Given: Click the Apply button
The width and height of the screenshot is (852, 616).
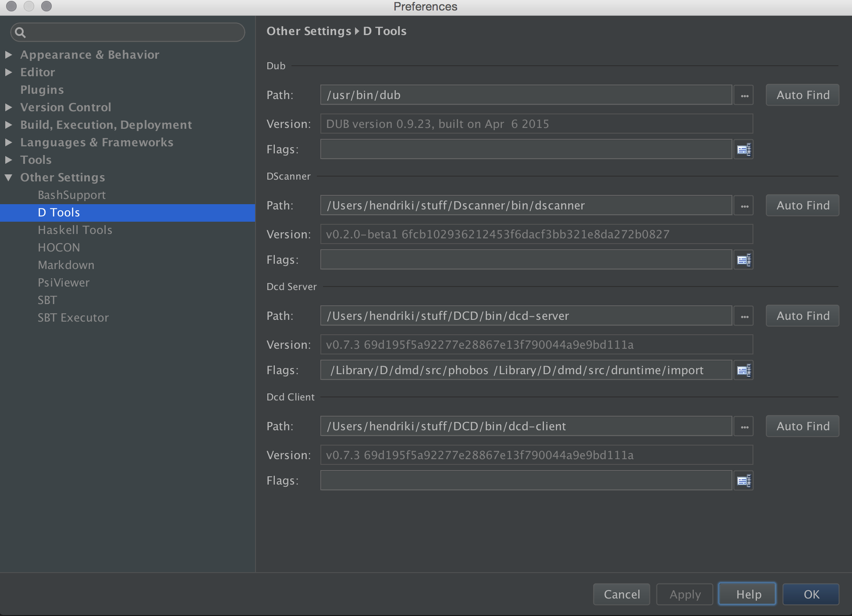Looking at the screenshot, I should (685, 595).
